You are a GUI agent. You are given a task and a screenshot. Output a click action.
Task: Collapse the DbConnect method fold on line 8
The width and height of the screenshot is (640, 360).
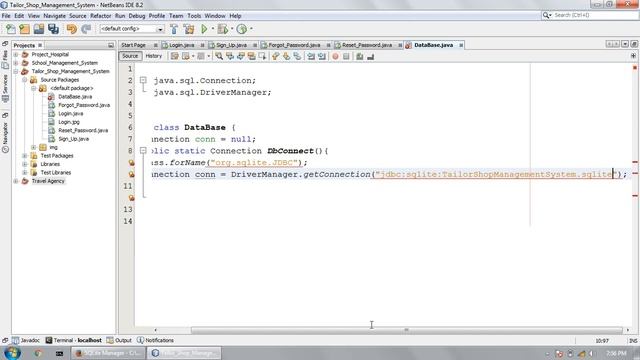click(143, 151)
